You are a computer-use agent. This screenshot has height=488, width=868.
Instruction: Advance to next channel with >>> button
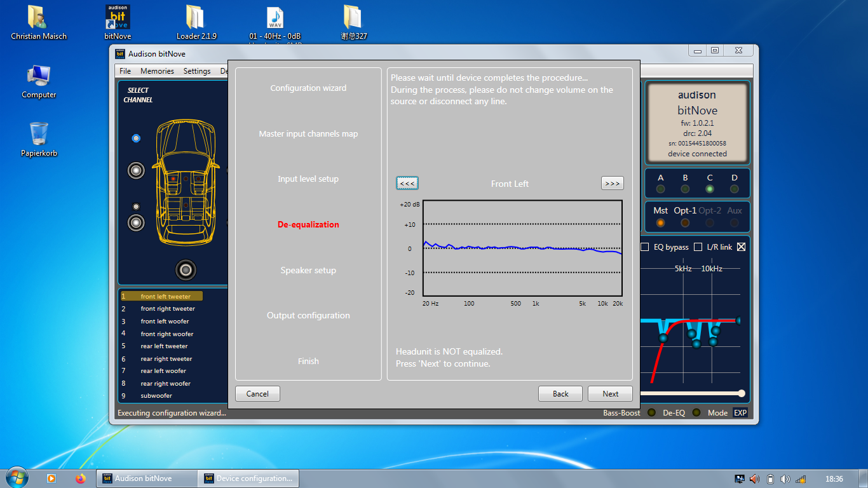tap(612, 183)
